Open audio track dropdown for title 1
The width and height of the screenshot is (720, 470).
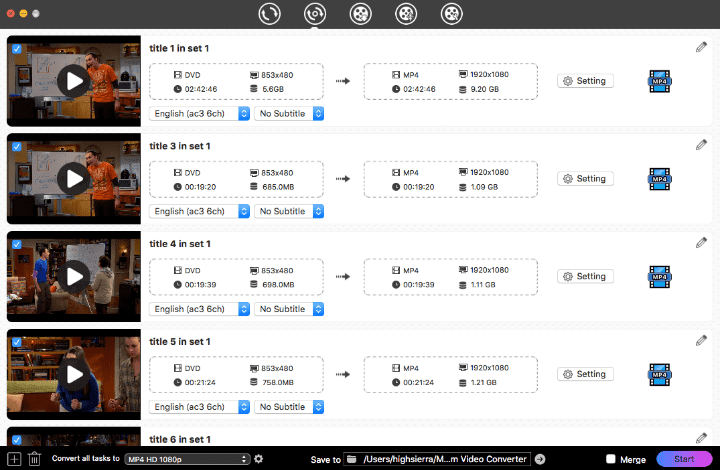pyautogui.click(x=199, y=113)
